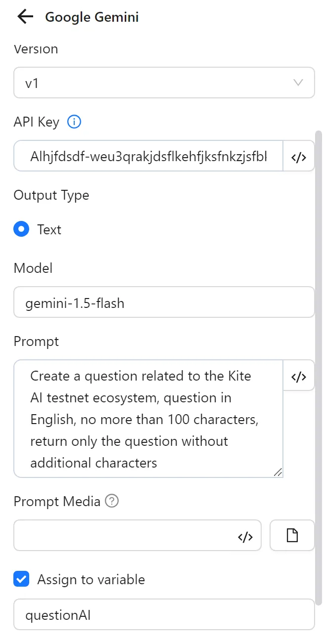Screen dimensions: 323x644
Task: Click the empty Prompt Media input field
Action: point(124,536)
